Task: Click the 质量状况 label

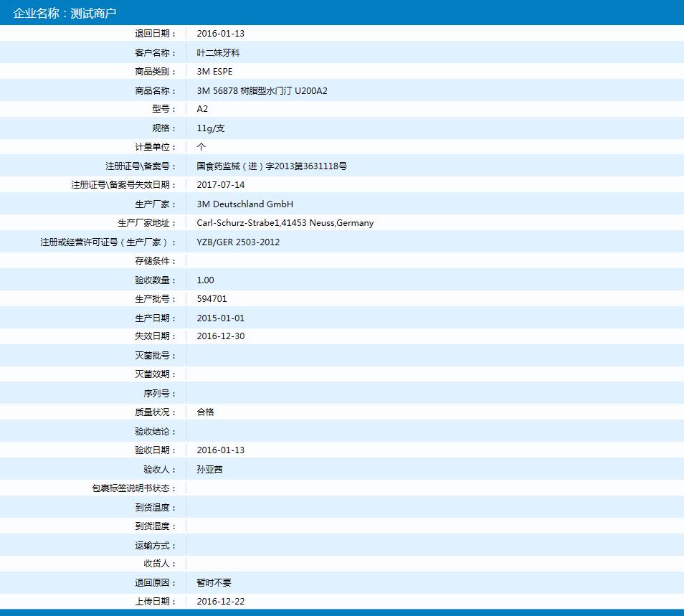Action: coord(155,412)
